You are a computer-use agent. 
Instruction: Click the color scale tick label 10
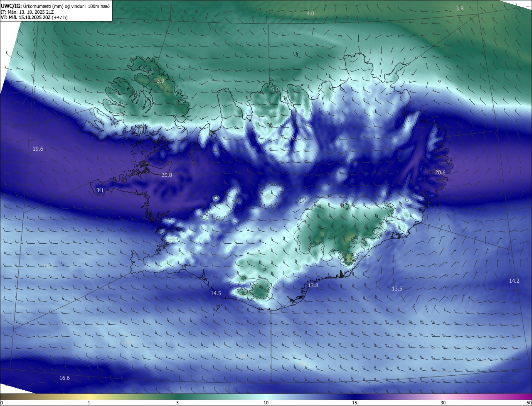266,403
